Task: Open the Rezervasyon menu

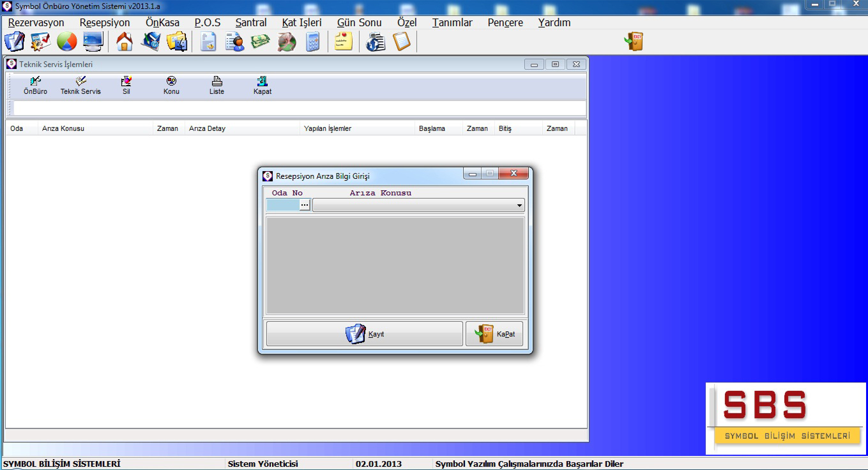Action: click(x=36, y=22)
